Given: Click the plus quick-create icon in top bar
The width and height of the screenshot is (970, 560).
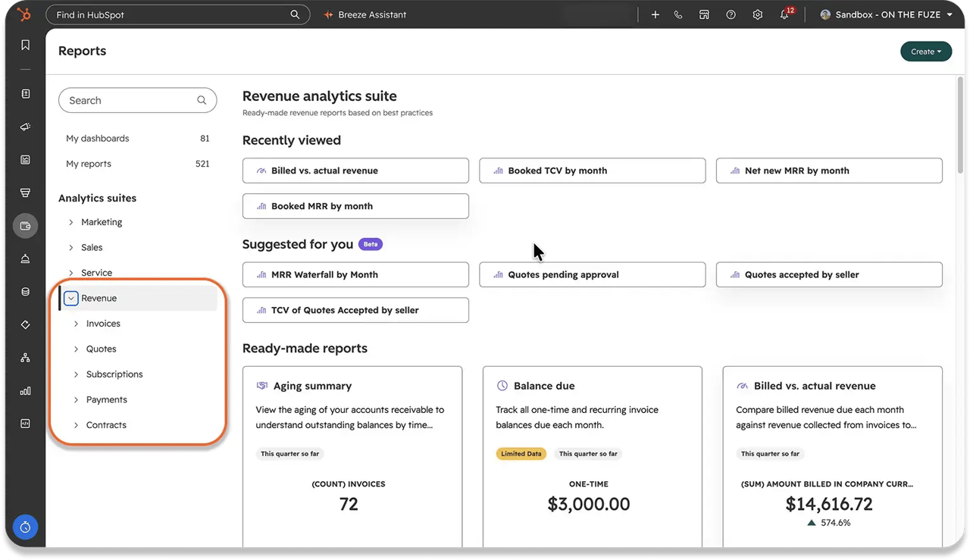Looking at the screenshot, I should [656, 14].
